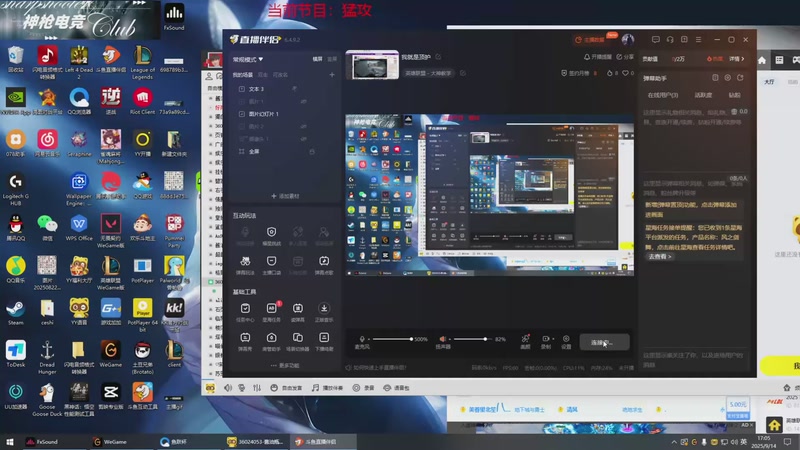Open the 下播电影 tool
The image size is (800, 450).
coord(324,342)
